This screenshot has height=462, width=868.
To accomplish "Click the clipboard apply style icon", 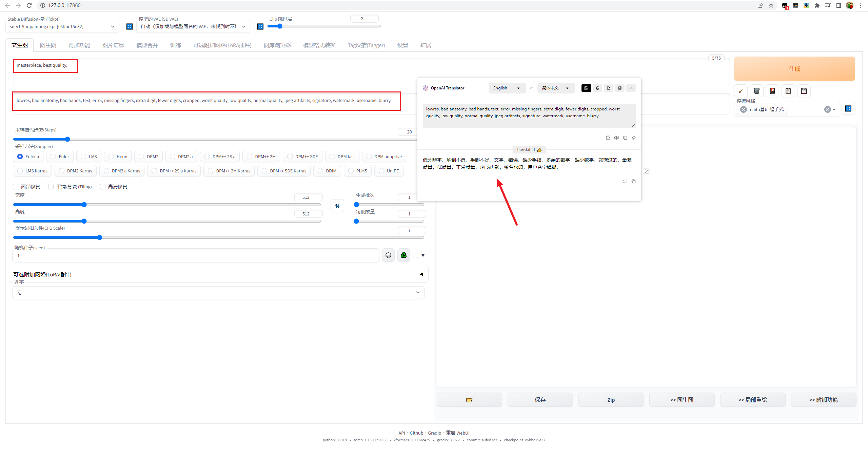I will point(788,91).
